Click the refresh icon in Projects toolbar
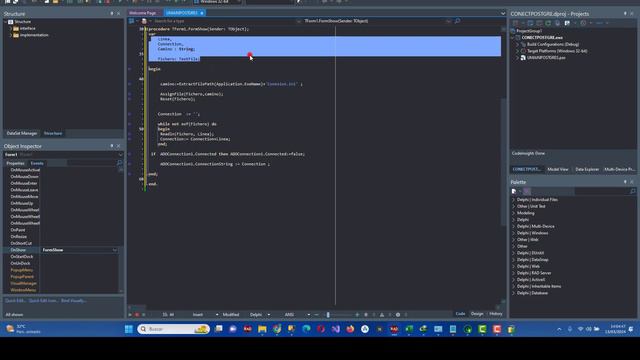This screenshot has height=360, width=640. click(548, 23)
